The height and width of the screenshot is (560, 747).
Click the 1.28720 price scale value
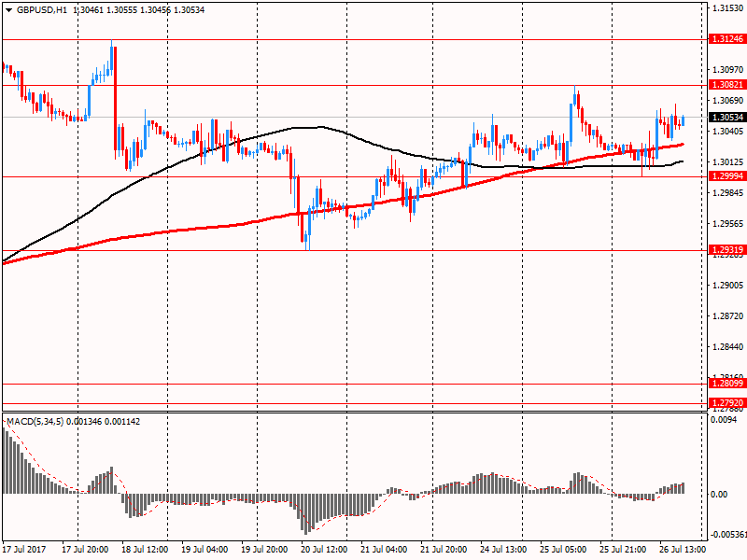728,315
